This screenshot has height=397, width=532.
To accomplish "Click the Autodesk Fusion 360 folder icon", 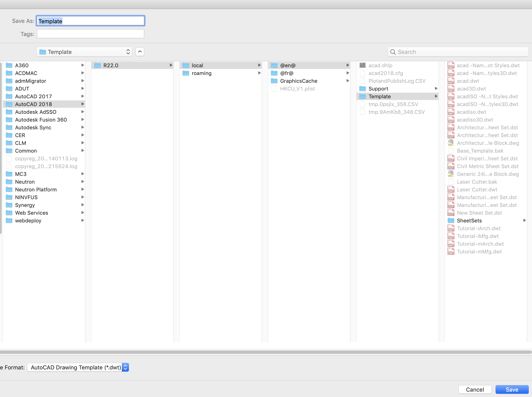I will point(9,120).
